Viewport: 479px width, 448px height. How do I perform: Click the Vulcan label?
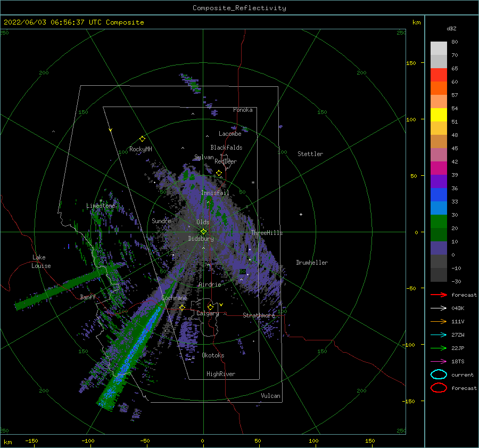pyautogui.click(x=270, y=396)
